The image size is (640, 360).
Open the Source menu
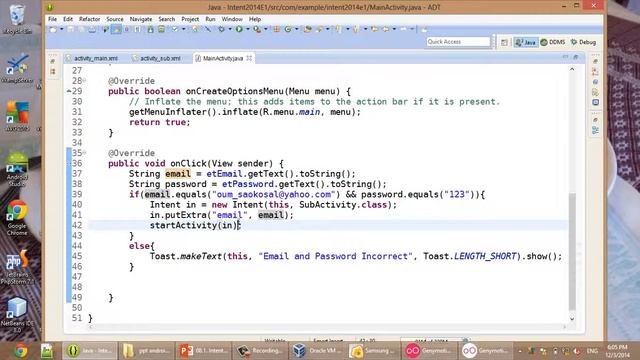[x=115, y=19]
